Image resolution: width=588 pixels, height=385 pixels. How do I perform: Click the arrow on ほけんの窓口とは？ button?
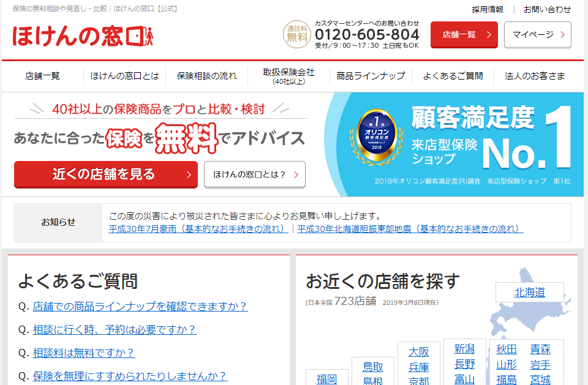(x=296, y=174)
